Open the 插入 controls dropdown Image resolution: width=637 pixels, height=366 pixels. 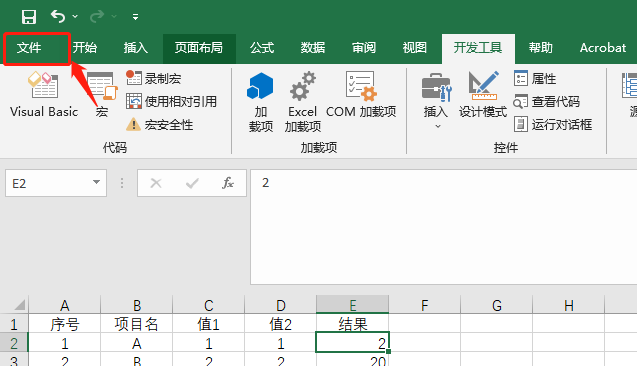coord(436,101)
